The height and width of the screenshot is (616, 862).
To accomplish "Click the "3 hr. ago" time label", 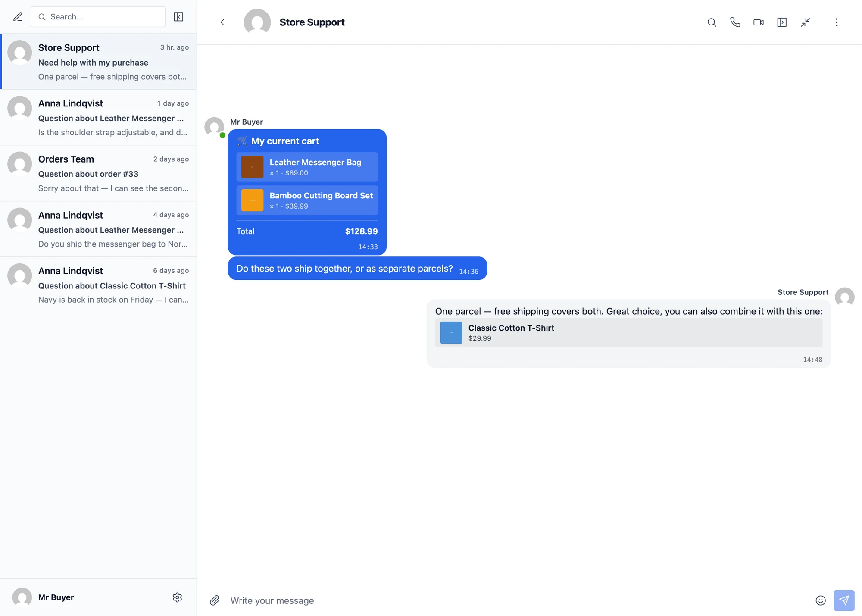I will coord(175,47).
